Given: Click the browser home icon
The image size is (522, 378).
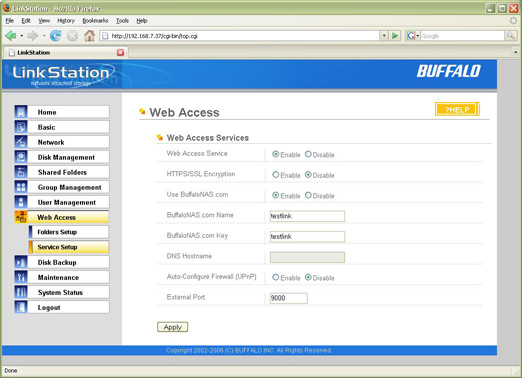Looking at the screenshot, I should pos(89,36).
